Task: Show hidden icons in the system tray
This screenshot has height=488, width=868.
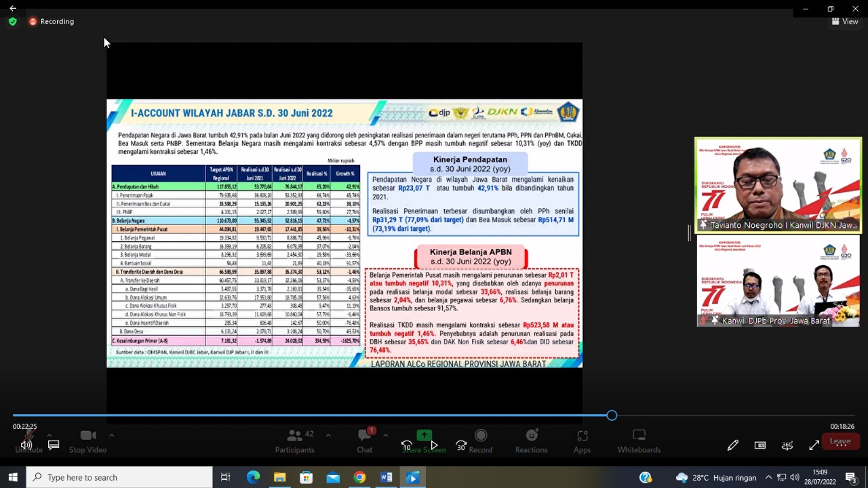Action: click(x=768, y=477)
